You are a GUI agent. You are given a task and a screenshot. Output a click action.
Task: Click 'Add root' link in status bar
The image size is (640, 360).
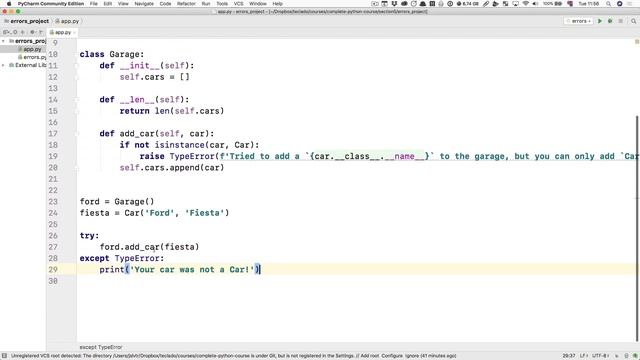[370, 356]
